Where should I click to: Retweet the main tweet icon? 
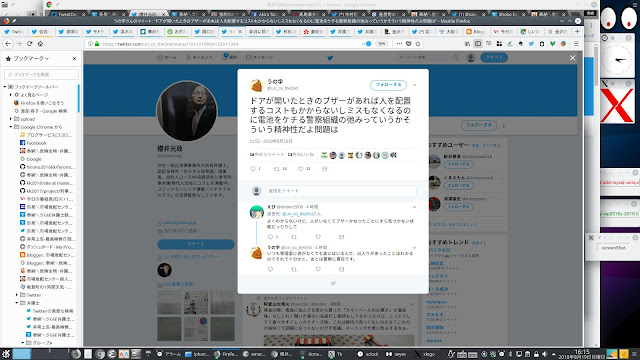277,169
